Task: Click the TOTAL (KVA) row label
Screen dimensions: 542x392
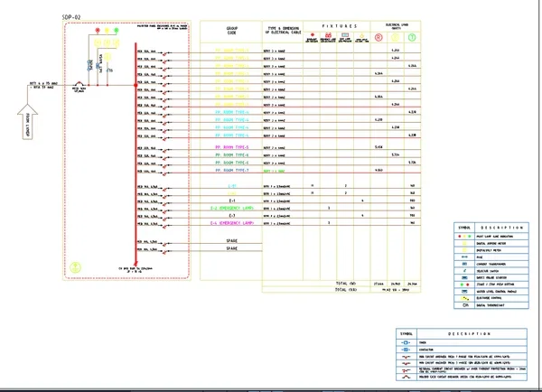Action: 346,290
